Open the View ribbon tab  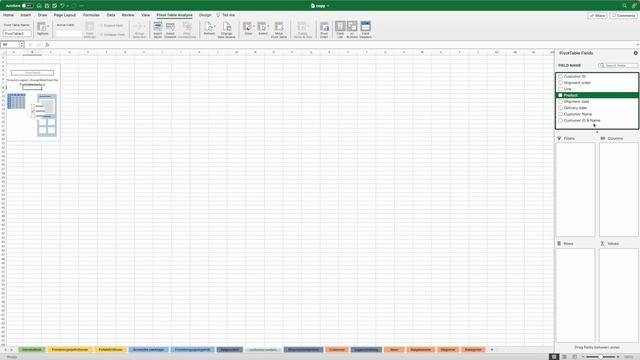point(145,15)
